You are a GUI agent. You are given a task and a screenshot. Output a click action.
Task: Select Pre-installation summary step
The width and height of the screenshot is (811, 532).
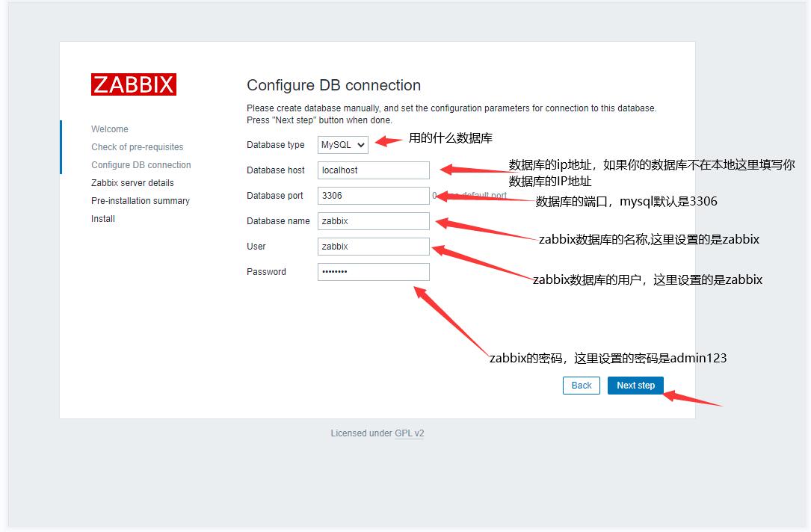(x=141, y=200)
